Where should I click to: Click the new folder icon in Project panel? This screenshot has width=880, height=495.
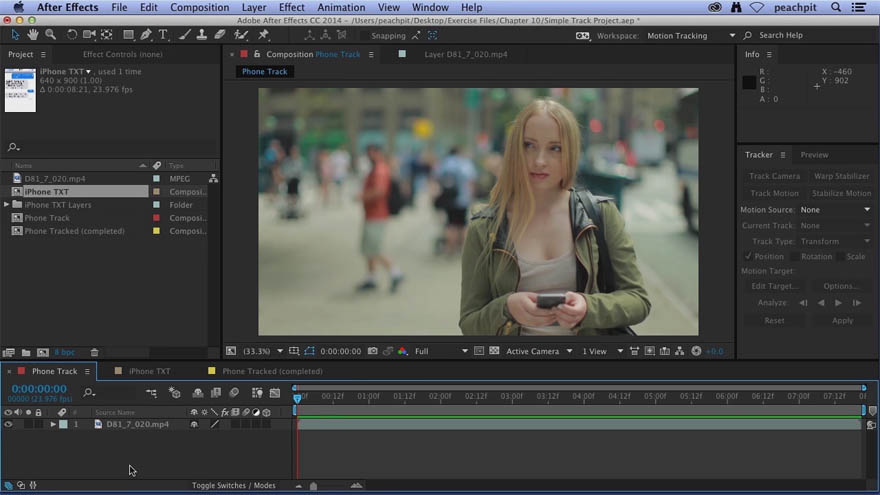26,352
